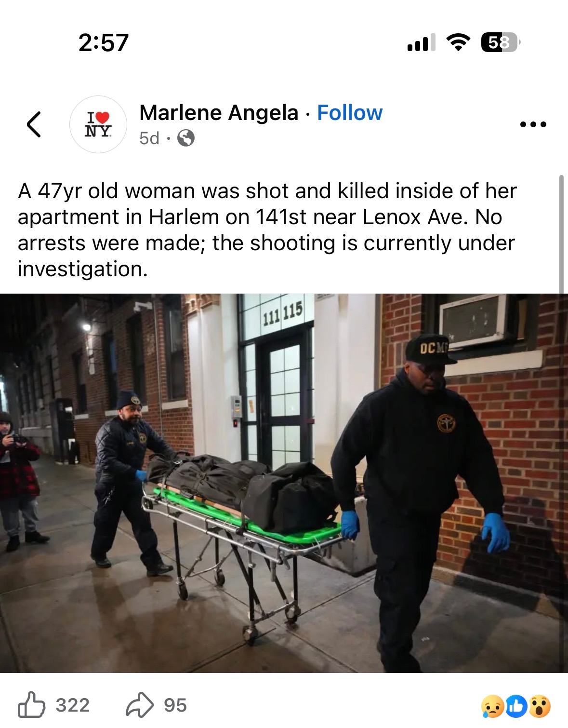Tap the post caption text
Viewport: 568px width, 728px height.
[x=267, y=230]
